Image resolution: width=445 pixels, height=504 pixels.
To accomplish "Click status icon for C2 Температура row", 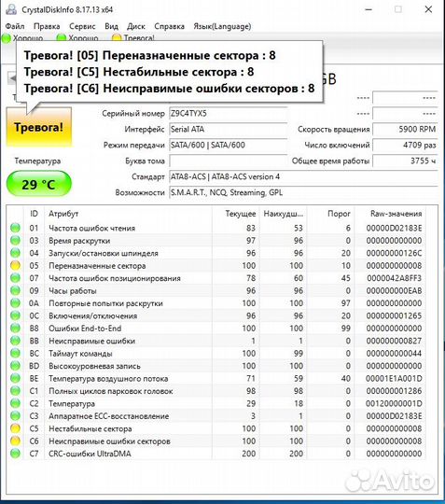I will (x=15, y=403).
